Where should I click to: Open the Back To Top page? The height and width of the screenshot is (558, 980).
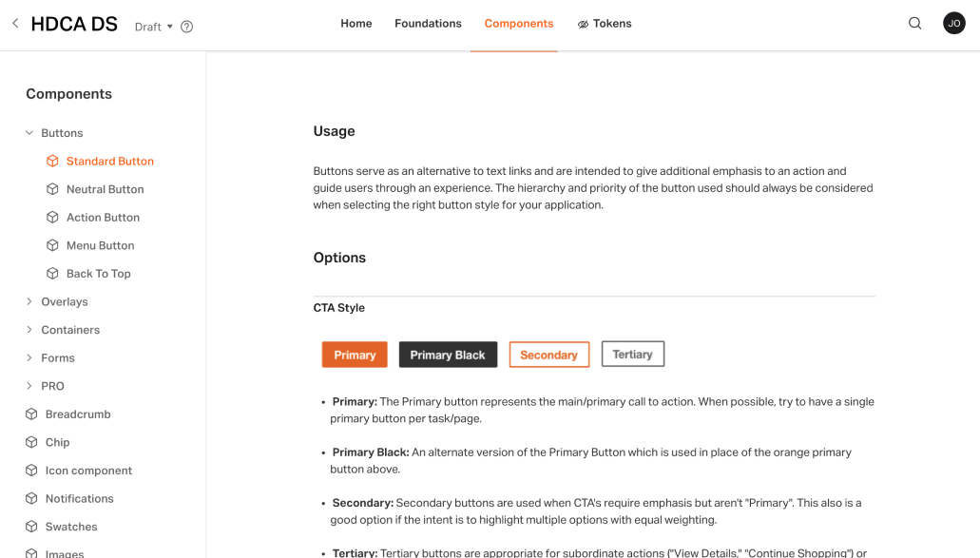(98, 274)
